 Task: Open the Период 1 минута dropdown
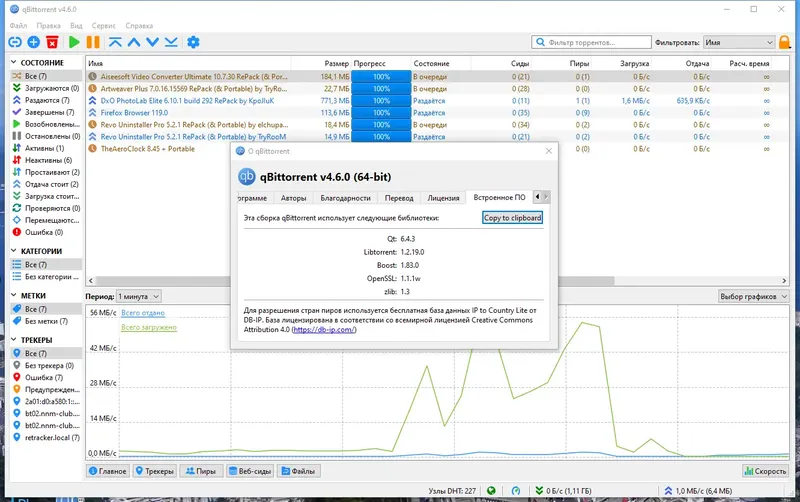(x=139, y=296)
